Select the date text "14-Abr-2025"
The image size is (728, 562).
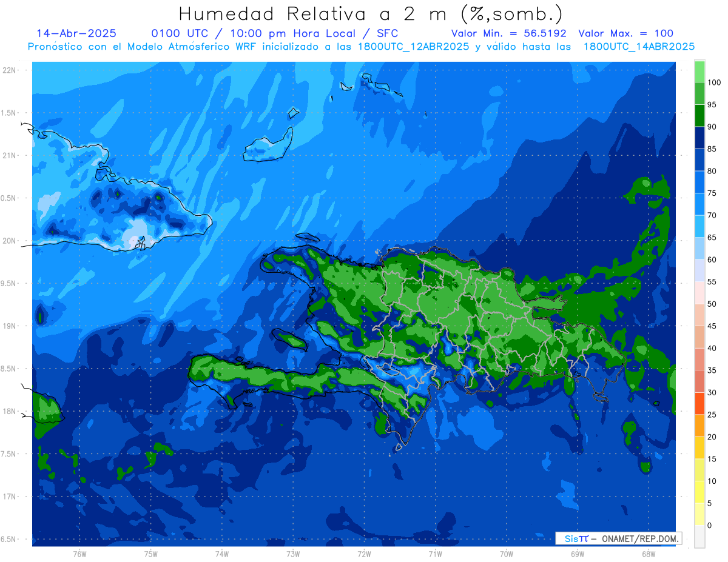click(x=77, y=33)
